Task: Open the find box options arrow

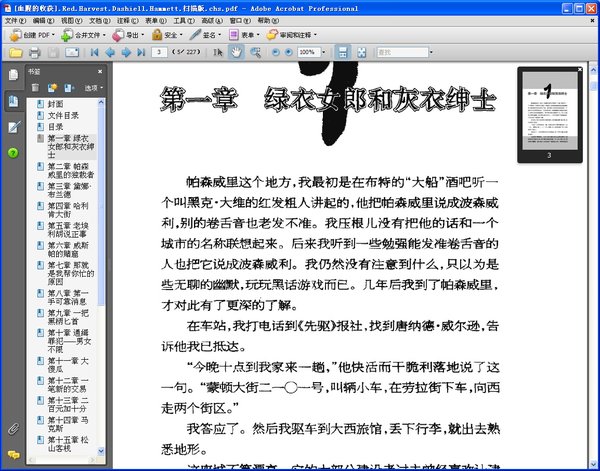Action: (432, 52)
